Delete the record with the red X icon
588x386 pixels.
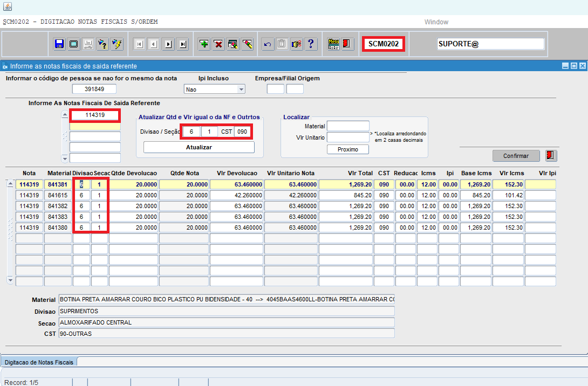coord(218,44)
